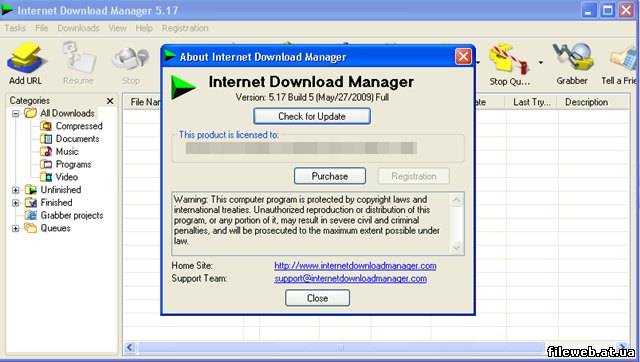
Task: Select the Queues folder item
Action: [x=48, y=228]
